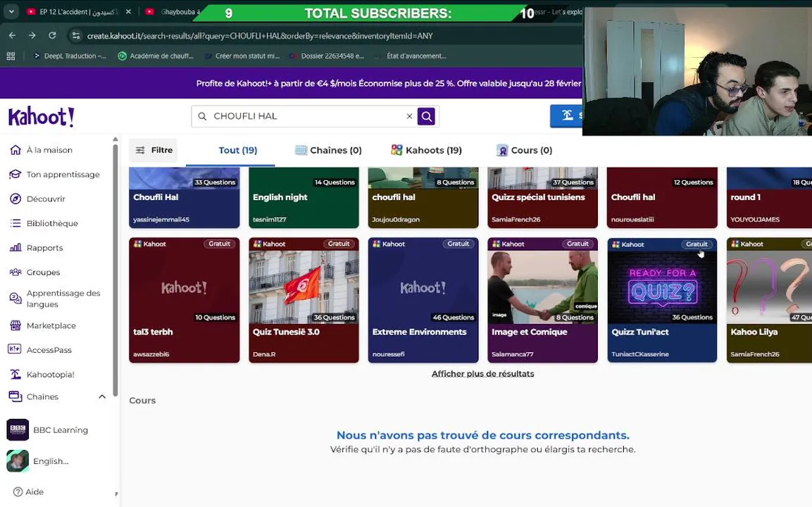Open the Quiz Tunesiё 3.0 card
The height and width of the screenshot is (507, 812).
304,301
